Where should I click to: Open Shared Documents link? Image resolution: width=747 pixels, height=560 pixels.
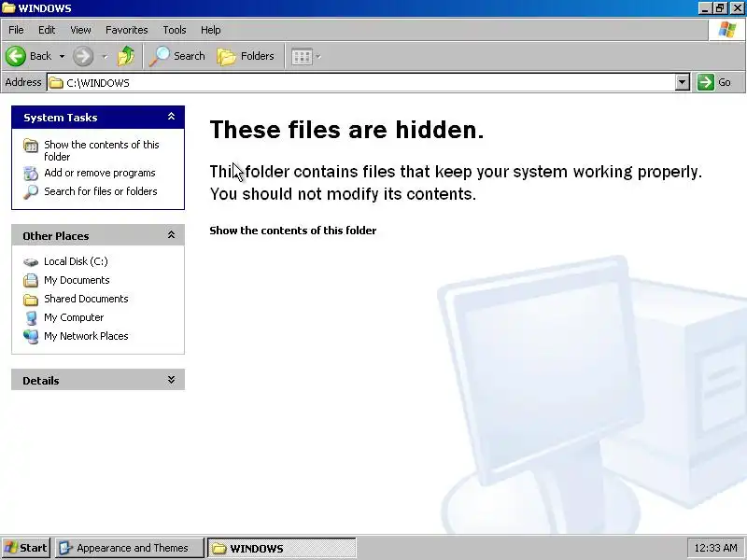coord(86,299)
